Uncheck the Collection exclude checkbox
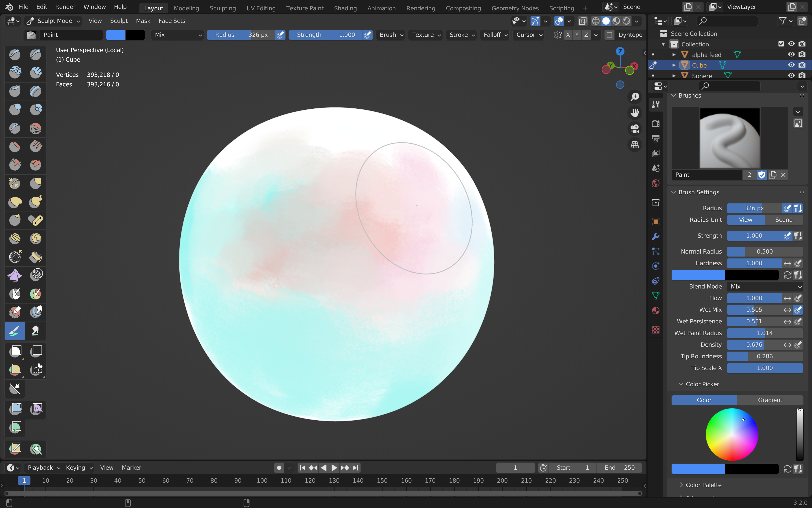The image size is (812, 508). pos(781,44)
